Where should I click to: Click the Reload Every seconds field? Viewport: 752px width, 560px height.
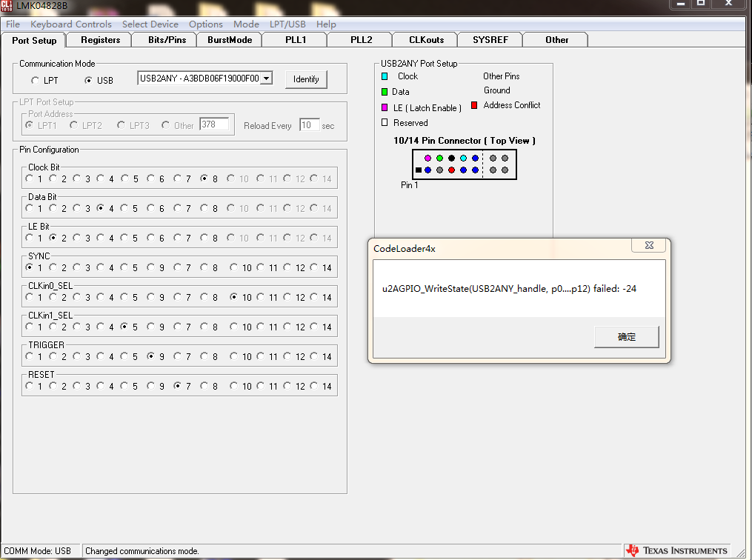[x=310, y=125]
